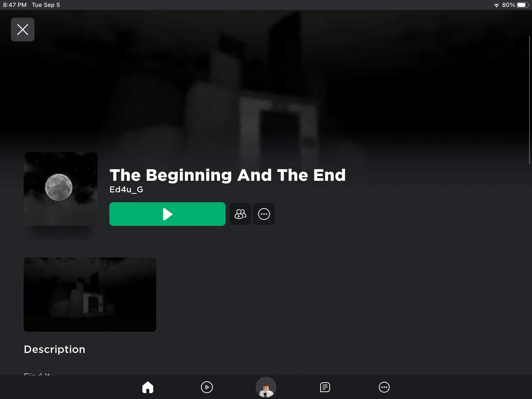Open the Discover play-circle tab in the bottom bar
Viewport: 532px width, 399px height.
pos(207,387)
